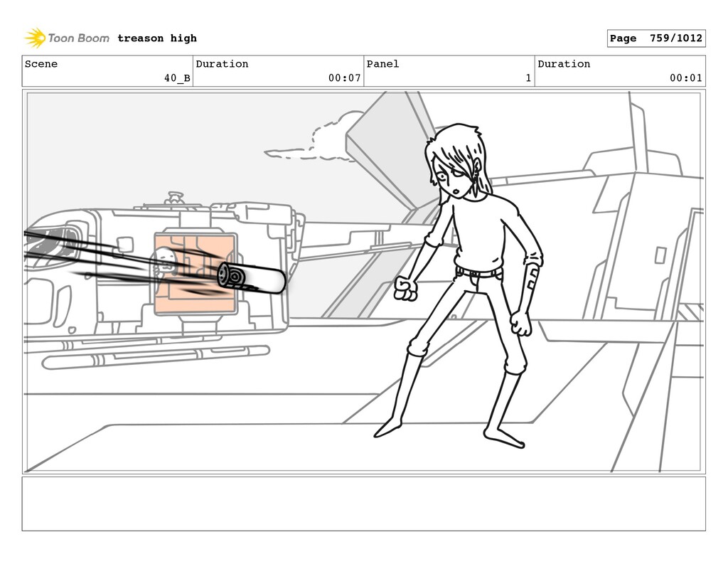Select the 'treason high' project title

click(157, 38)
